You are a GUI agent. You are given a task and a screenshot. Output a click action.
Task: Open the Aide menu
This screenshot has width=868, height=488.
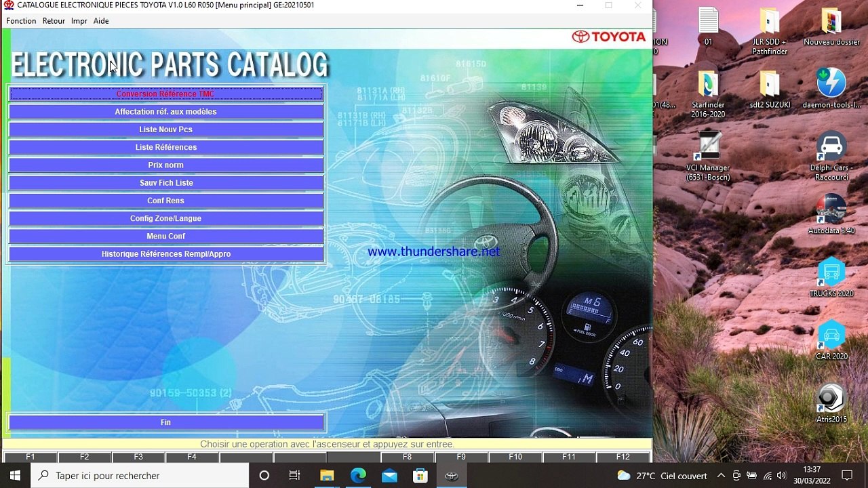click(x=101, y=21)
